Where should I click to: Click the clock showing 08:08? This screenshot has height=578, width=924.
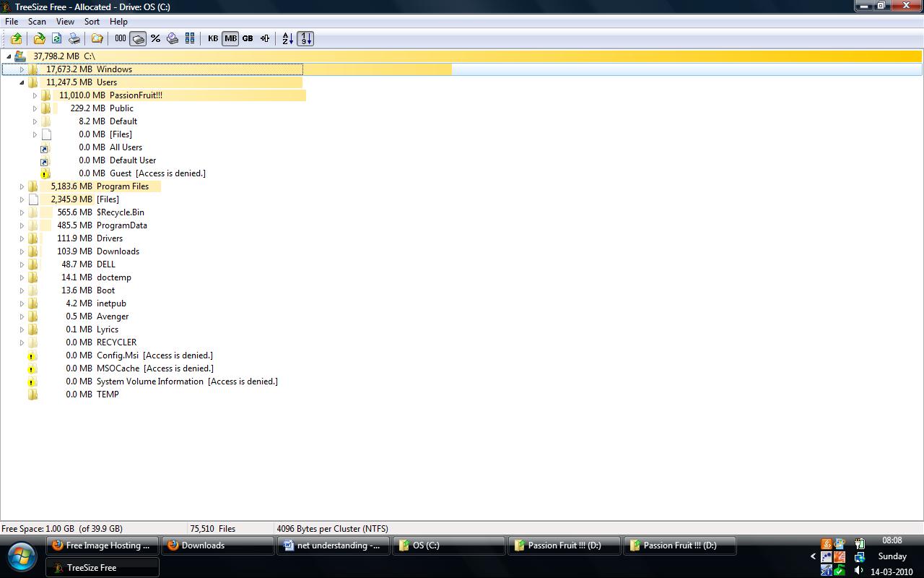(x=892, y=540)
